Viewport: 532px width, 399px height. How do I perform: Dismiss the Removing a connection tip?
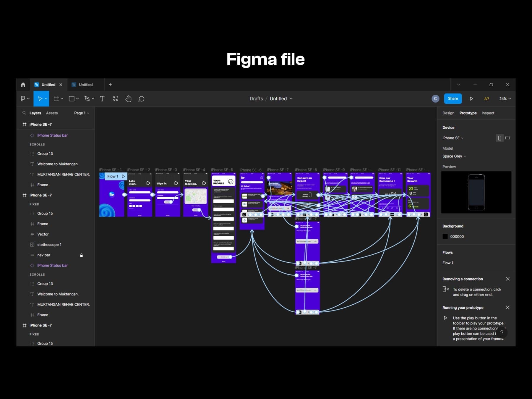507,279
